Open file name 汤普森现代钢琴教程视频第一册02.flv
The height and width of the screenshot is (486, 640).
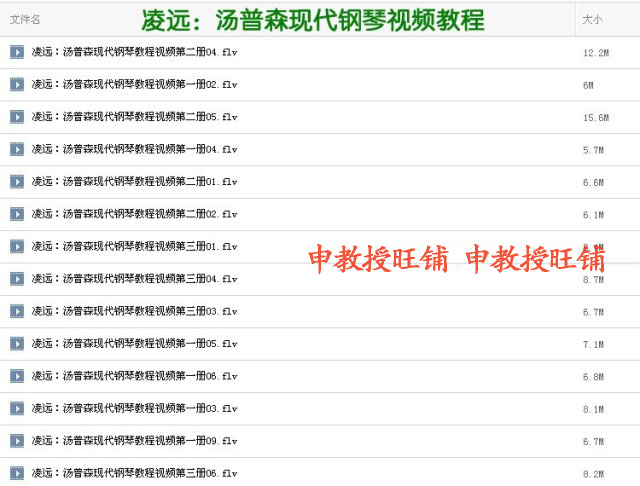tap(134, 84)
